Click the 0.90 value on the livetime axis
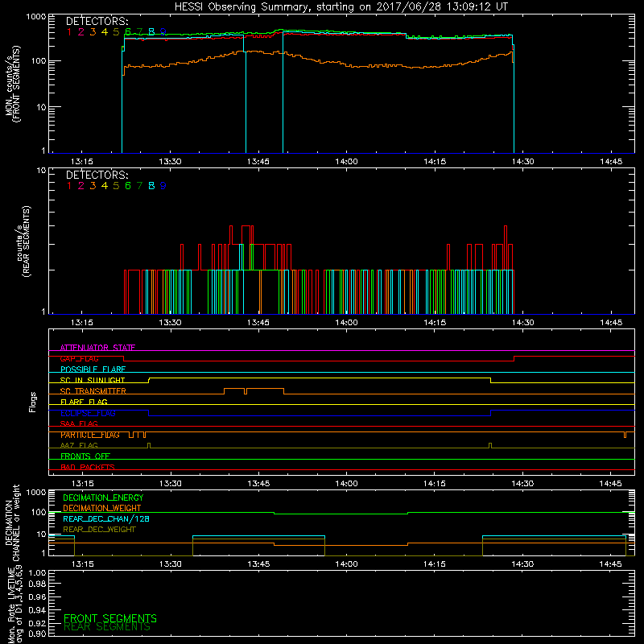Image resolution: width=644 pixels, height=644 pixels. tap(37, 634)
